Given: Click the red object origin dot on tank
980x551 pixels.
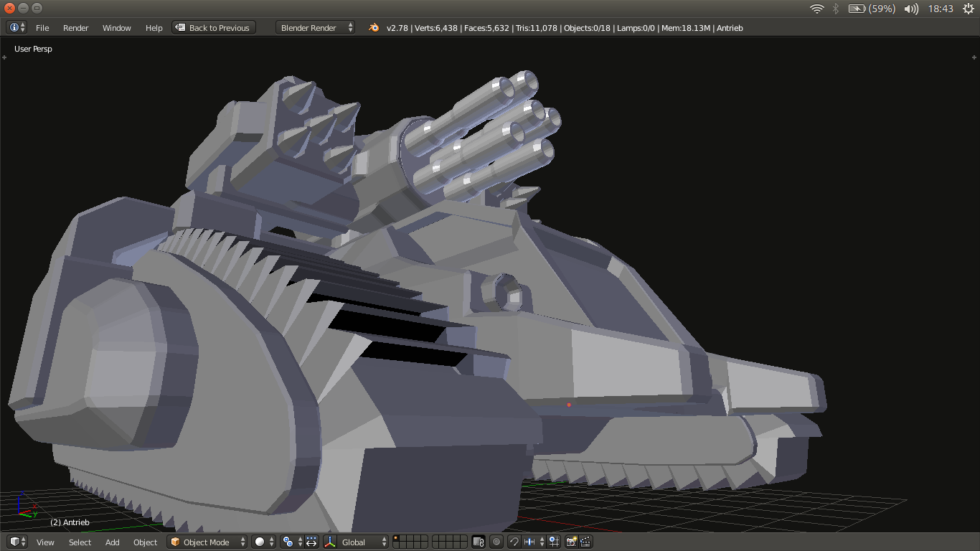Looking at the screenshot, I should 569,405.
